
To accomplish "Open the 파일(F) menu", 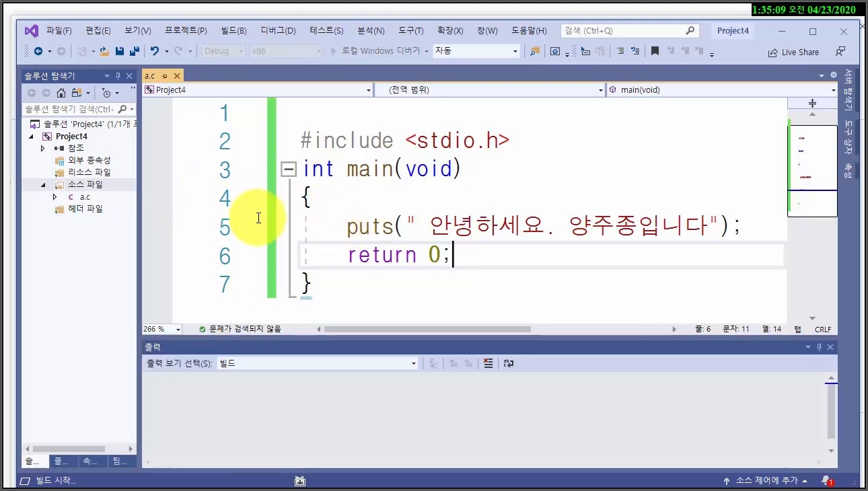I will (x=59, y=31).
